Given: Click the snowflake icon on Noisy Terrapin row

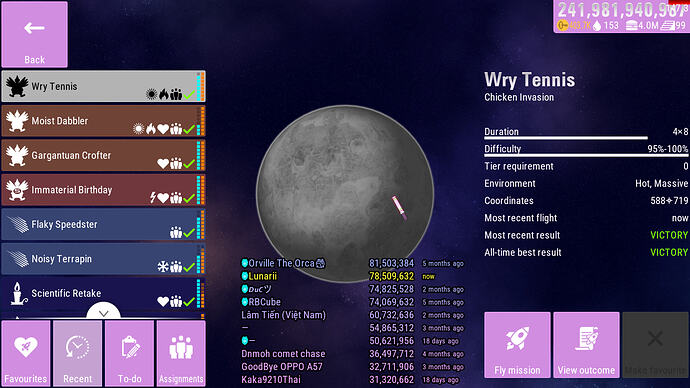Looking at the screenshot, I should pos(163,267).
